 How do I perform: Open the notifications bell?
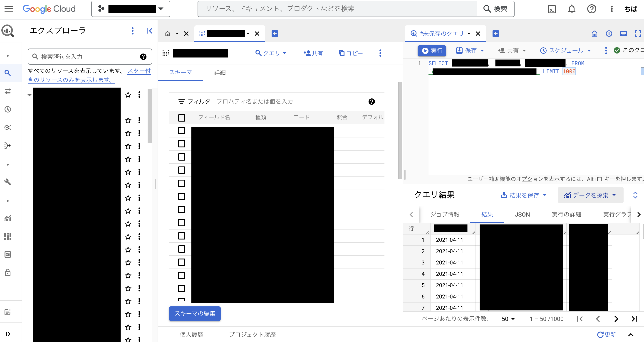click(572, 9)
